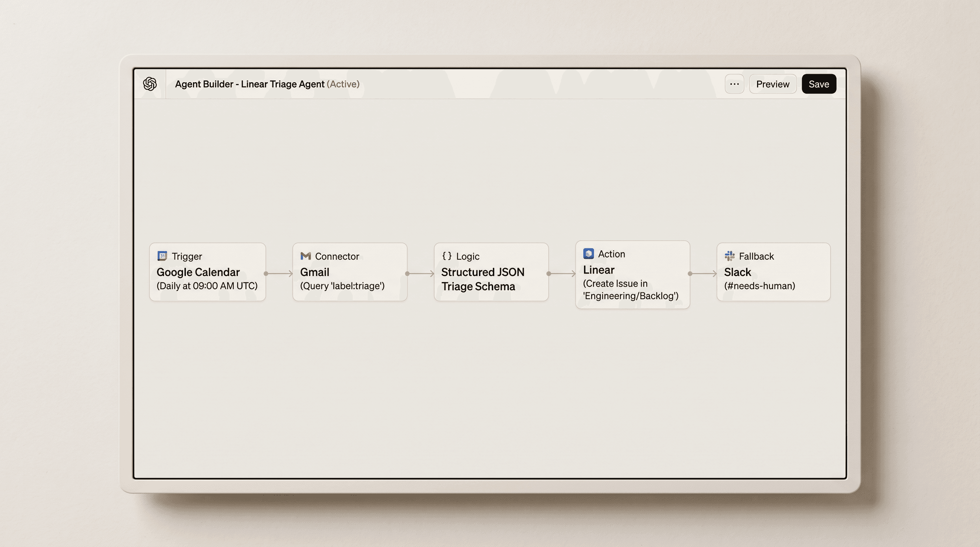Viewport: 980px width, 547px height.
Task: Select the Slack fallback node title
Action: pos(737,272)
